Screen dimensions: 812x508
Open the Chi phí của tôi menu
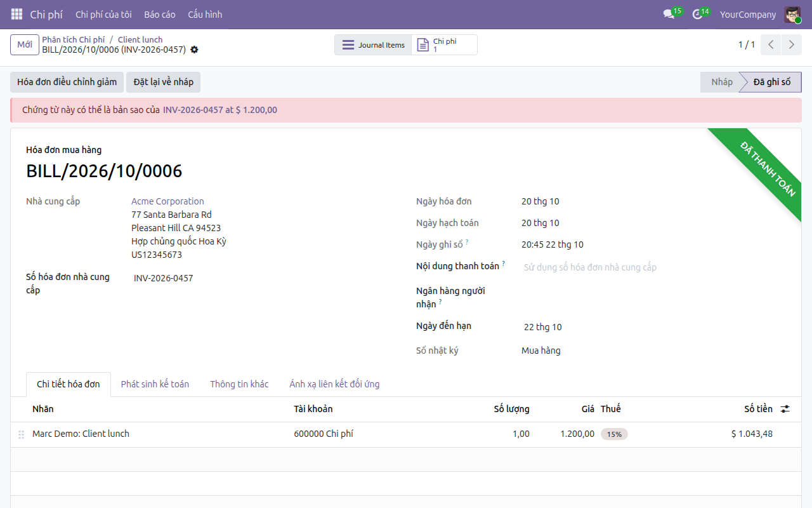103,14
